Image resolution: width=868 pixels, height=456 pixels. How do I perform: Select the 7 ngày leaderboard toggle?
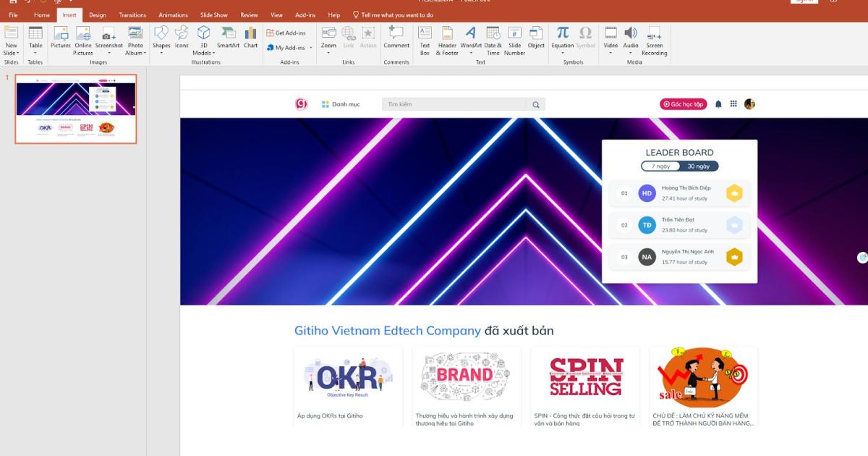click(660, 166)
